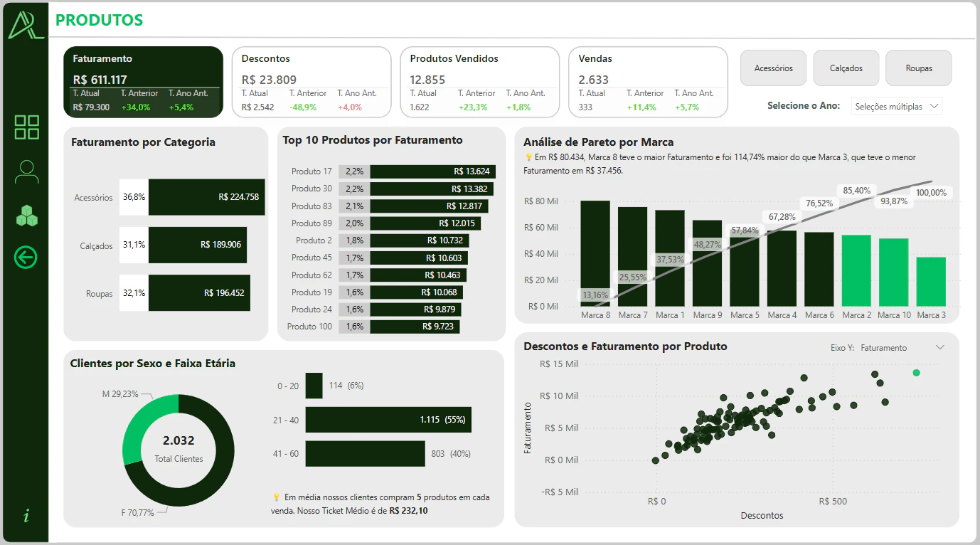980x545 pixels.
Task: Click the green Marca 10 column
Action: click(893, 272)
